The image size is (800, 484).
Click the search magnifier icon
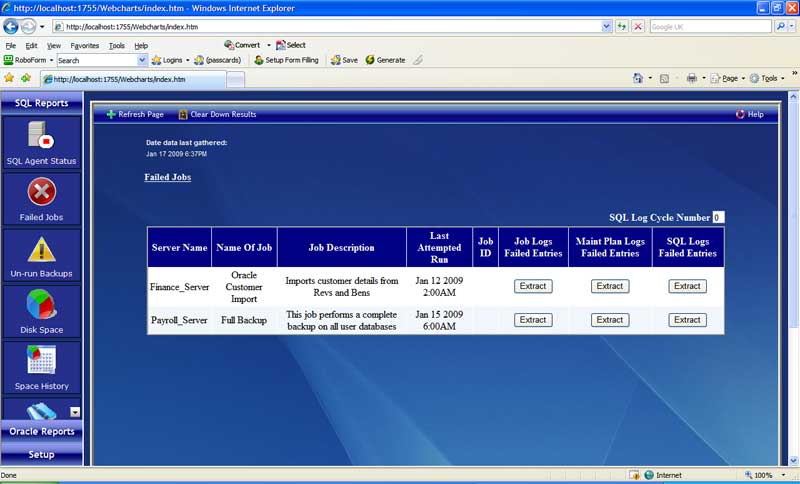780,27
